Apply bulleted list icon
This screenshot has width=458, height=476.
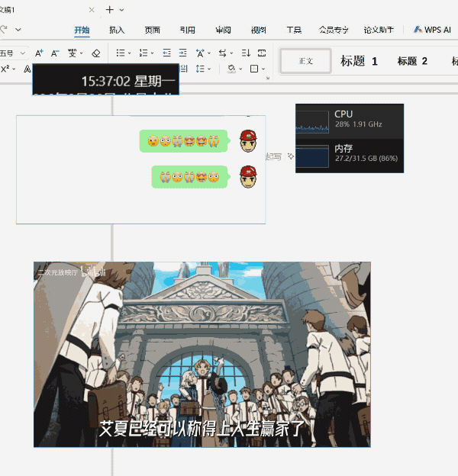121,53
